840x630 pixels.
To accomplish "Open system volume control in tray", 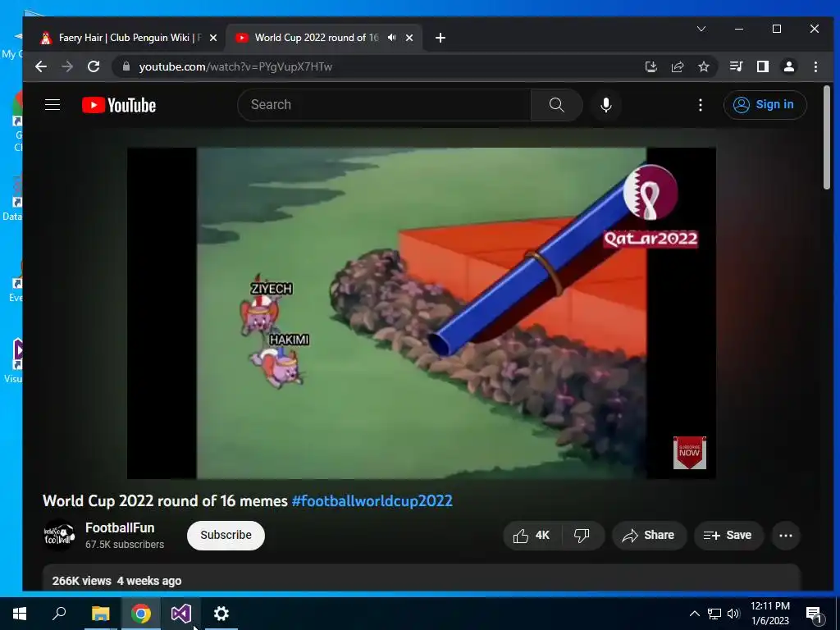I will [x=733, y=614].
